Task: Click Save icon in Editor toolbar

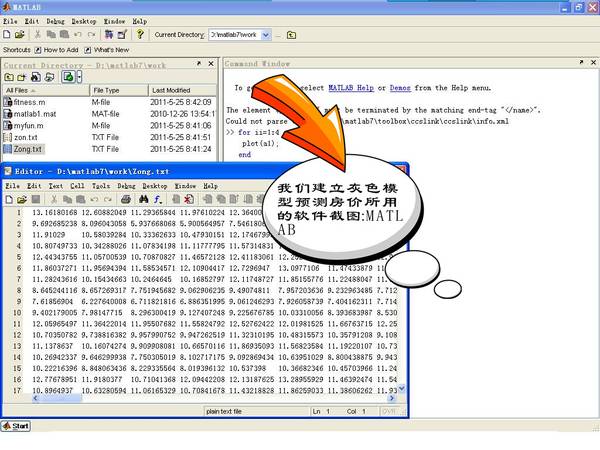Action: 38,199
